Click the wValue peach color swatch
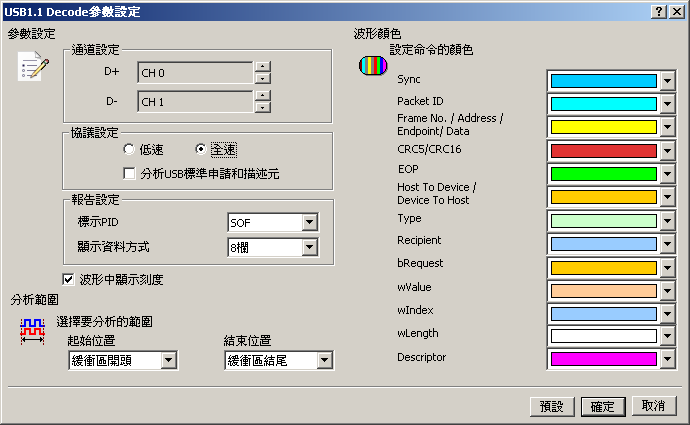690x425 pixels. coord(604,291)
